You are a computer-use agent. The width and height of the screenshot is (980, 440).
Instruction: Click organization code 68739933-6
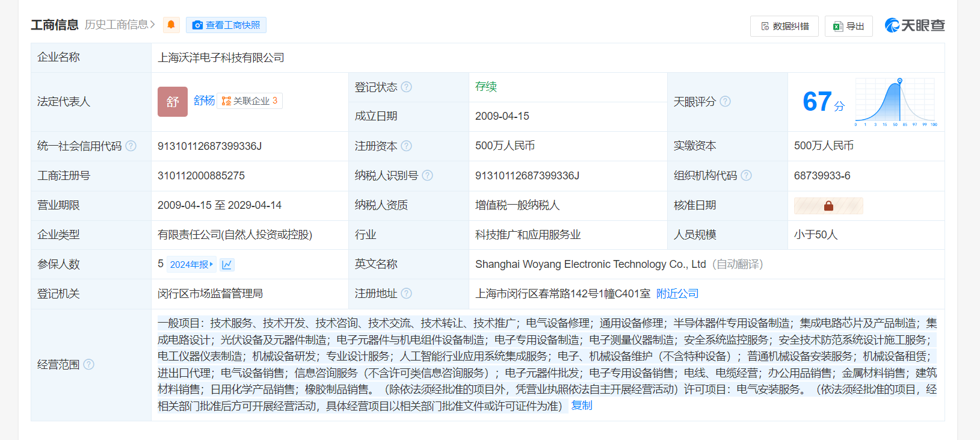click(822, 176)
